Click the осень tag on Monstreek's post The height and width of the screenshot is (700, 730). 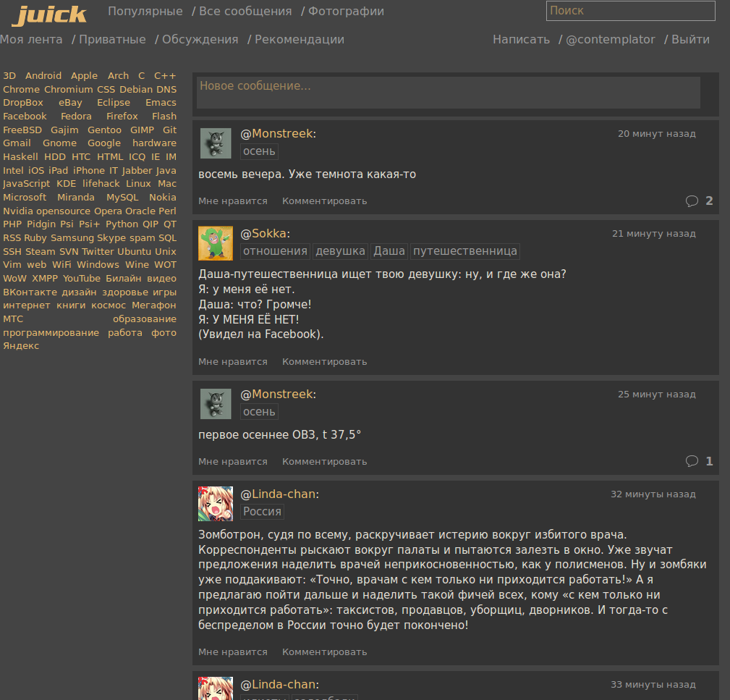258,151
